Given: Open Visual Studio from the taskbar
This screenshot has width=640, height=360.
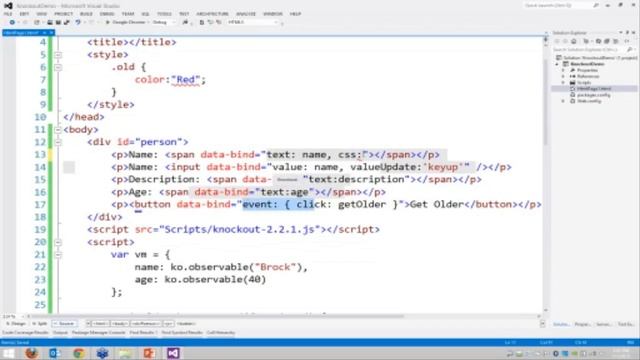Looking at the screenshot, I should click(173, 353).
